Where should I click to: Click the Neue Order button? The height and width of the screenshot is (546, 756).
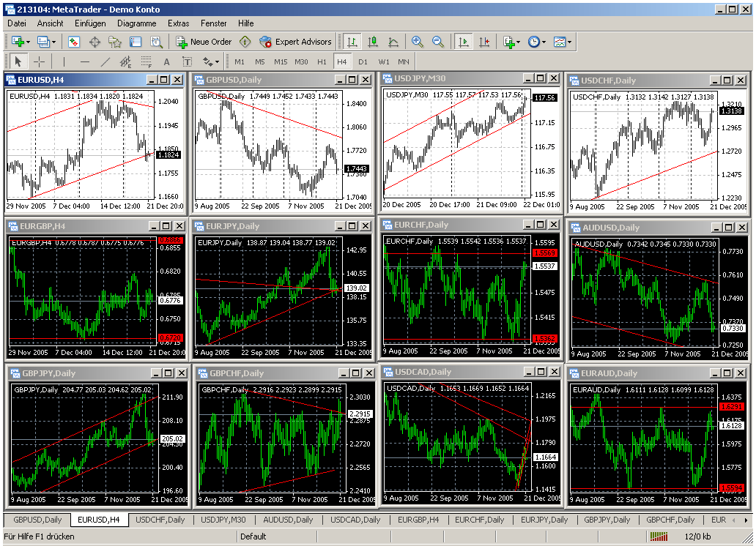(x=204, y=42)
